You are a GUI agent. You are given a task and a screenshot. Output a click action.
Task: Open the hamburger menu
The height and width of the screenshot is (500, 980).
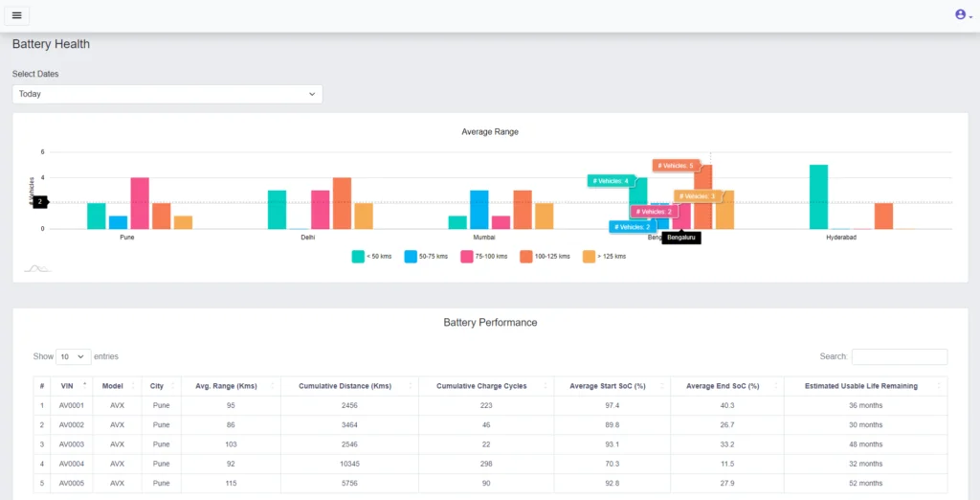[16, 15]
